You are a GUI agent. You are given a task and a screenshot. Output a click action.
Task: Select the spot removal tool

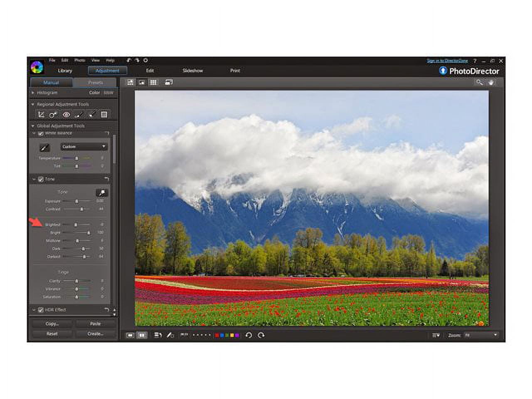click(x=53, y=115)
